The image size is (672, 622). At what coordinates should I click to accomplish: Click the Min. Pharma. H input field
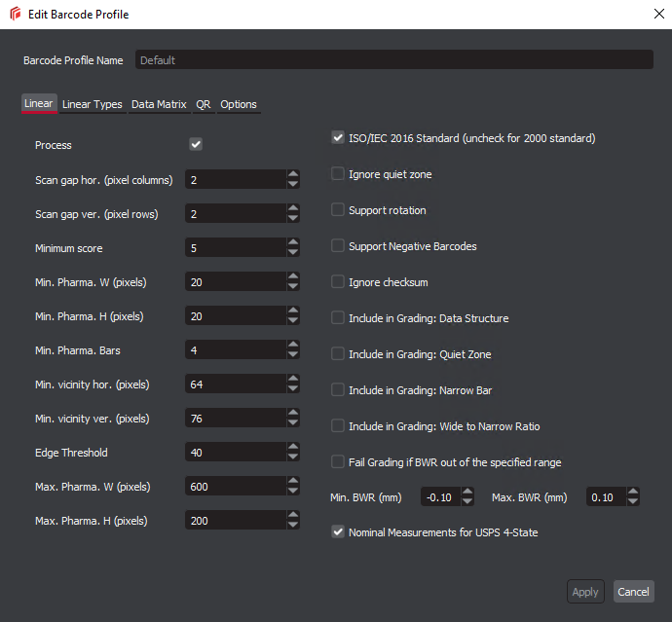coord(235,316)
